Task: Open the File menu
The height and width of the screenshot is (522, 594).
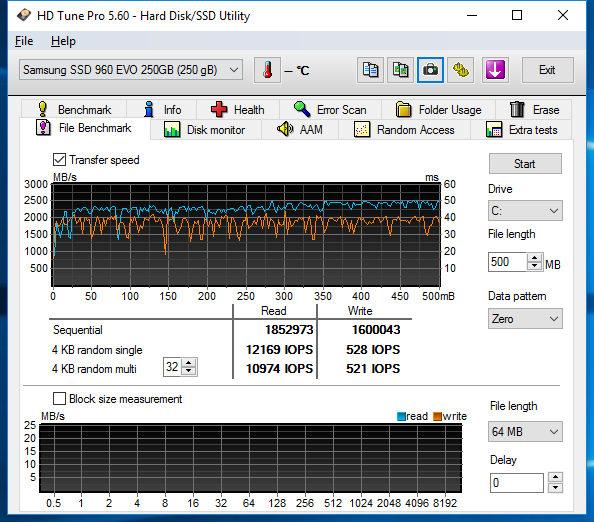Action: tap(24, 41)
